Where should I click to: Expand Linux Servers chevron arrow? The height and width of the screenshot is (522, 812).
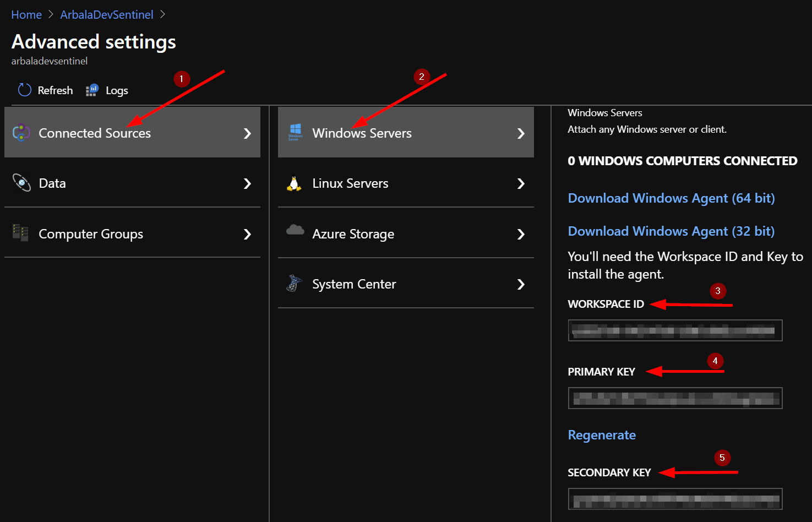[x=521, y=183]
